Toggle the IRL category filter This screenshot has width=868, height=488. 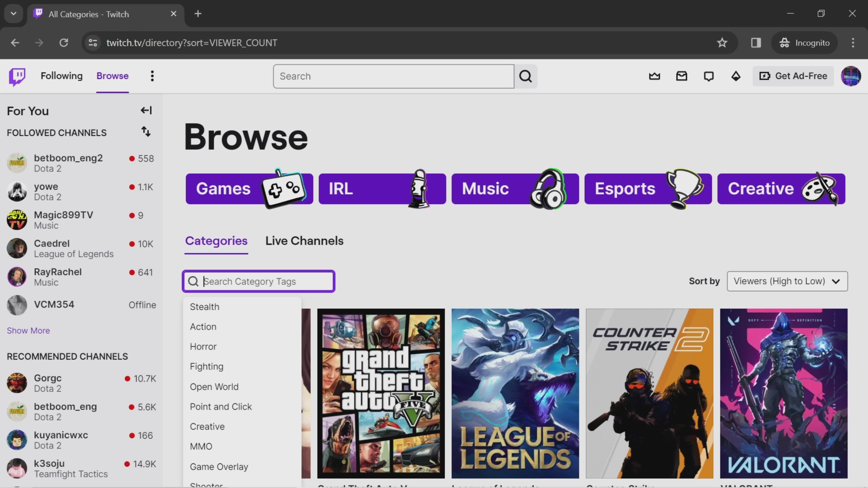pos(382,188)
